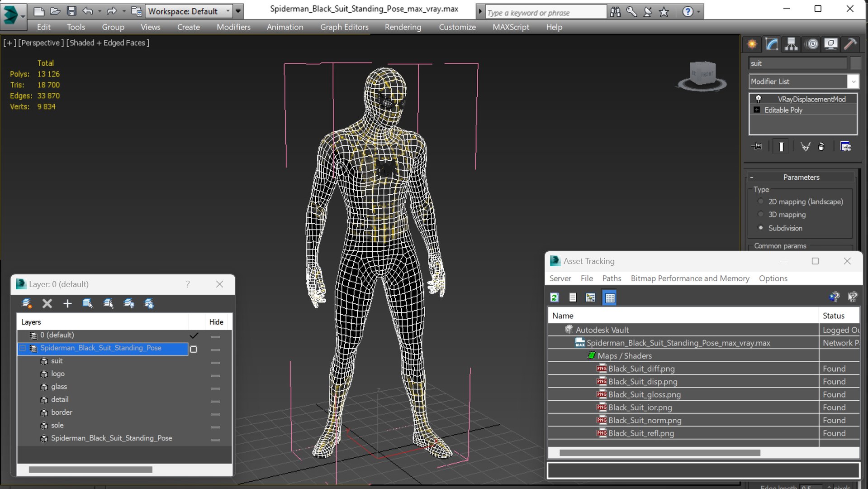The image size is (868, 489).
Task: Switch to the Modify command panel tab
Action: [772, 44]
